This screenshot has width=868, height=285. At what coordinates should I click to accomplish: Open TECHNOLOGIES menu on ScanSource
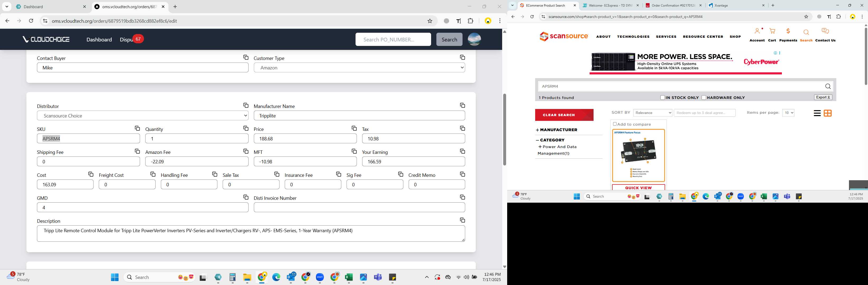pyautogui.click(x=633, y=37)
